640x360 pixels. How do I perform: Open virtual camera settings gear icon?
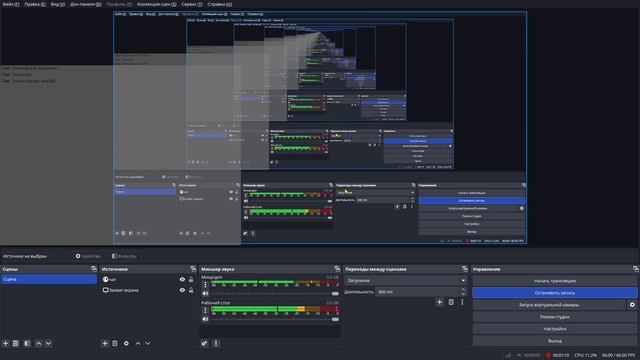[632, 304]
